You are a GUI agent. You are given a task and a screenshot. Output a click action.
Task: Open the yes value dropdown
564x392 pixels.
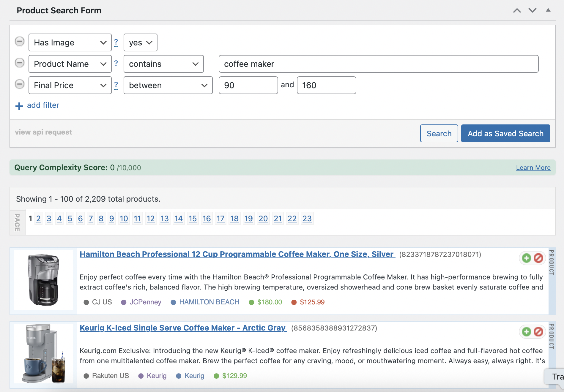141,42
